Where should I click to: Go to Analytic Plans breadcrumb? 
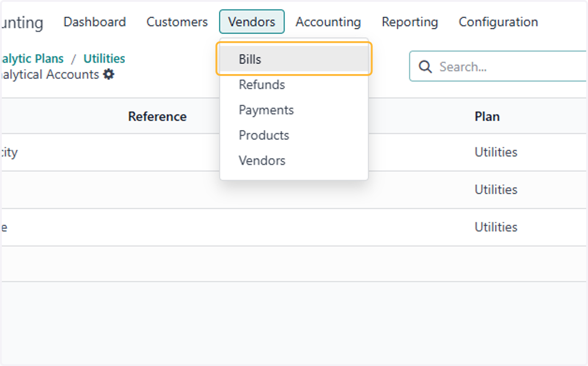click(32, 59)
